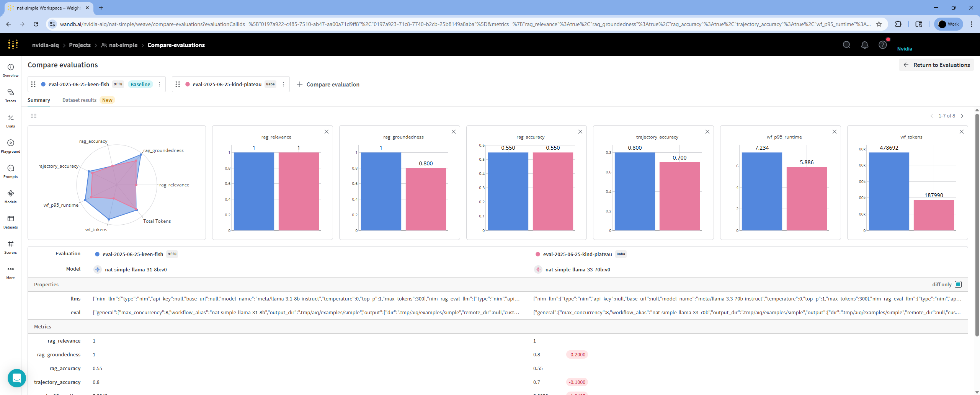
Task: Open the Scorers sidebar icon
Action: tap(11, 247)
